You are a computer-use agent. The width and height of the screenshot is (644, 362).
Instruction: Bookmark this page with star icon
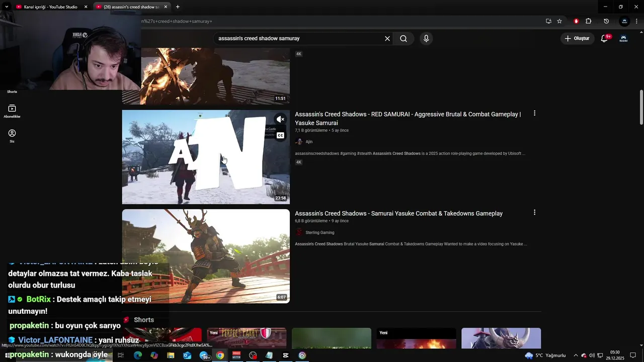(x=559, y=21)
